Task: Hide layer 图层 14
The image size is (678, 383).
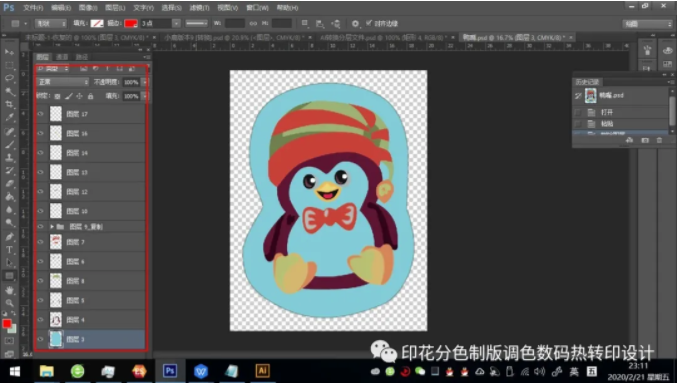Action: (41, 153)
